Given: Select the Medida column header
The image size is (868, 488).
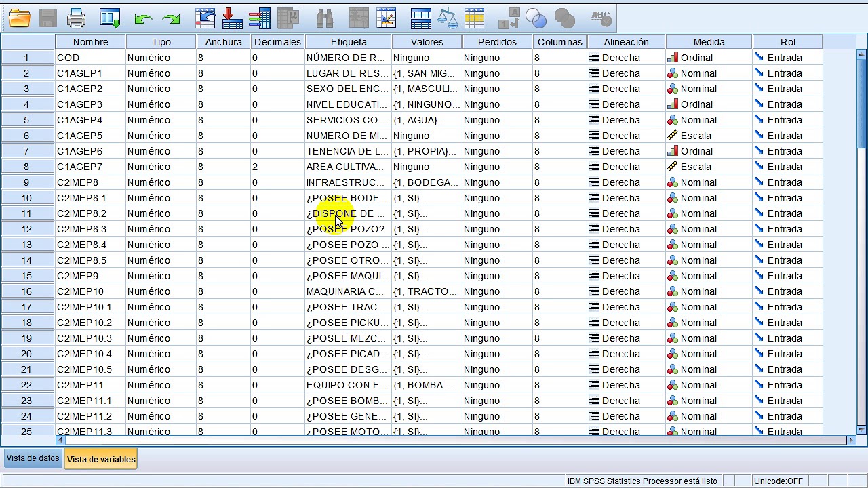Looking at the screenshot, I should tap(709, 42).
